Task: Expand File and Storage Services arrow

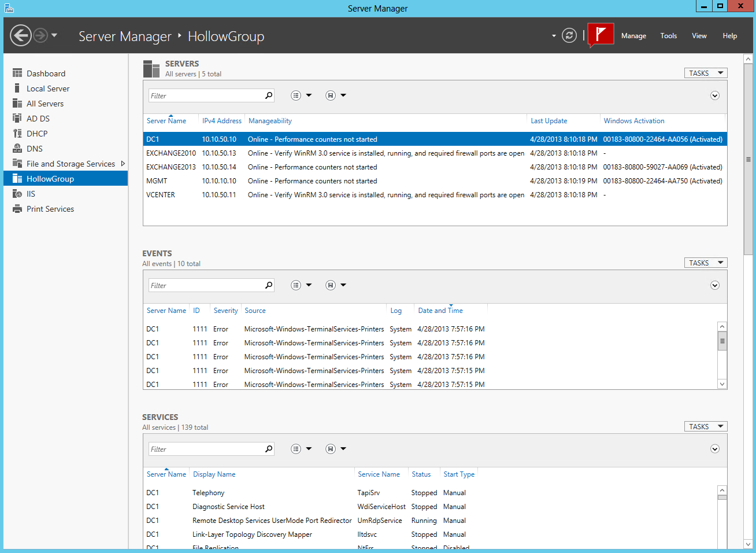Action: coord(123,164)
